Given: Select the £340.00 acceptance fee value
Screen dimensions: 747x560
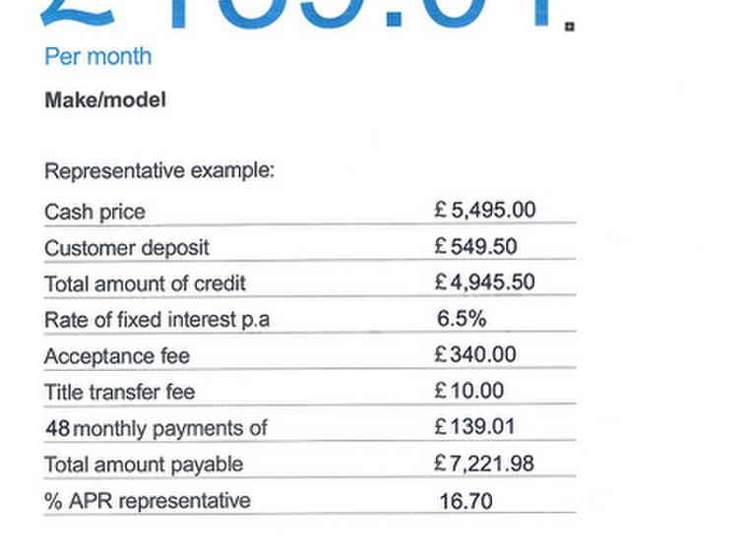Looking at the screenshot, I should (x=475, y=354).
